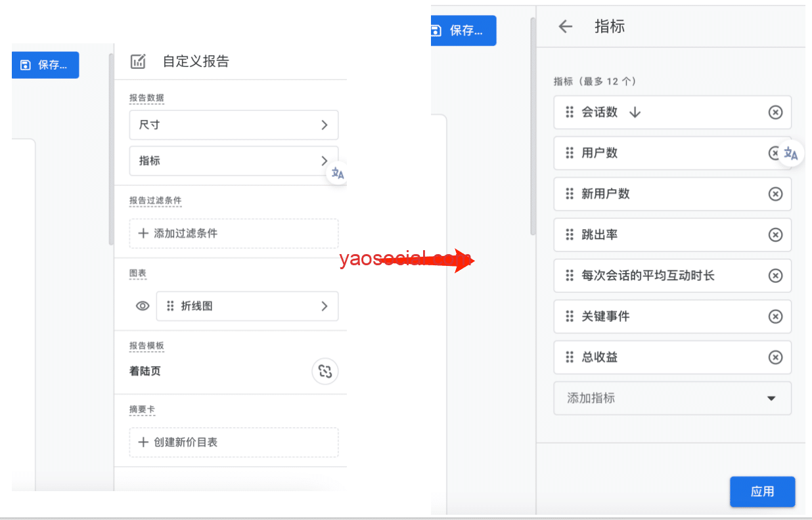Click 创建新价目表 to add summary card
812x520 pixels.
click(233, 442)
